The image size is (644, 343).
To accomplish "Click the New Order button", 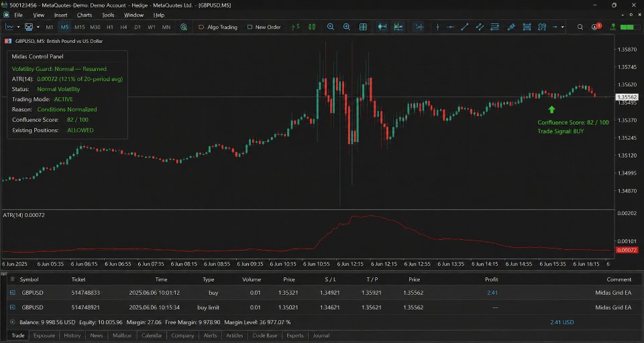I will click(x=264, y=27).
